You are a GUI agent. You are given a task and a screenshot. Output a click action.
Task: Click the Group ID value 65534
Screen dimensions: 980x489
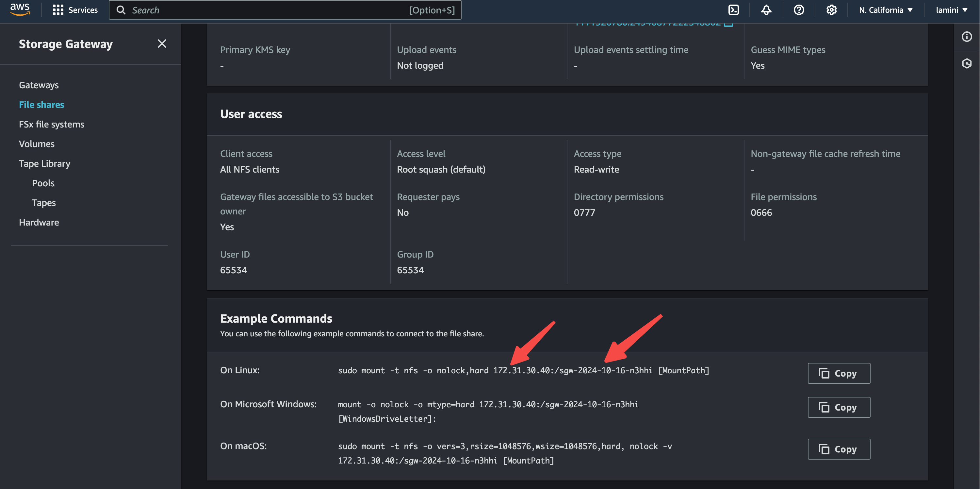[410, 270]
